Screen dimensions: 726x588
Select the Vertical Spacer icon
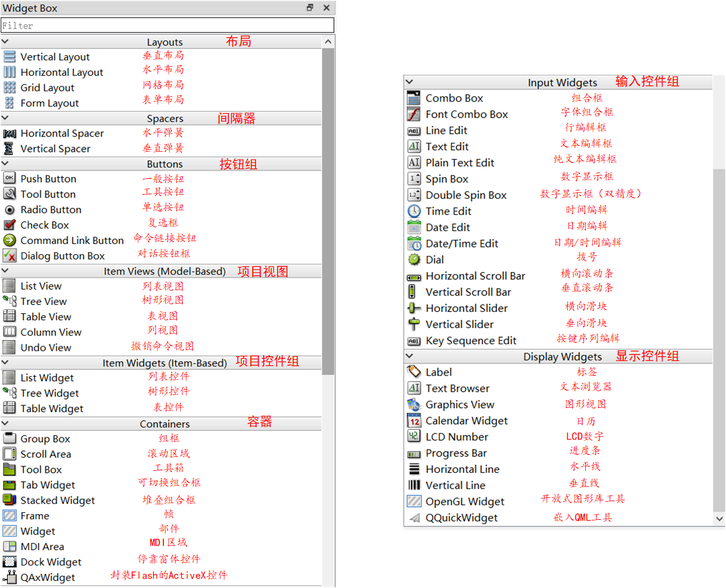pyautogui.click(x=9, y=149)
